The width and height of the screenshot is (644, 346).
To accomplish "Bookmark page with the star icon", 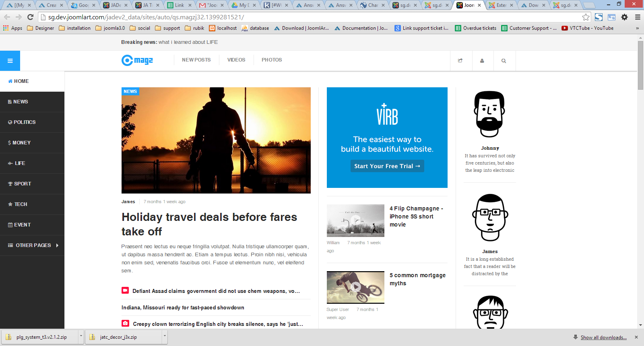I will pos(586,17).
